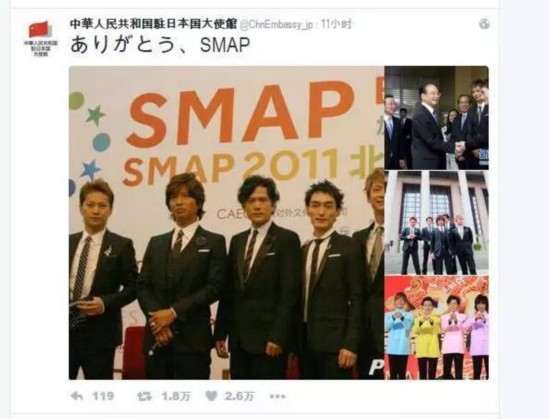Click the retweet icon
550x419 pixels.
144,397
